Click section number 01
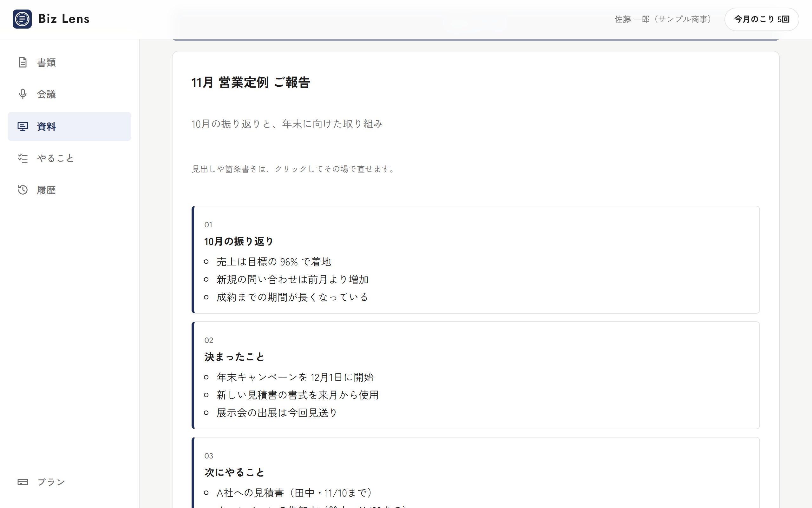The height and width of the screenshot is (508, 812). point(208,225)
